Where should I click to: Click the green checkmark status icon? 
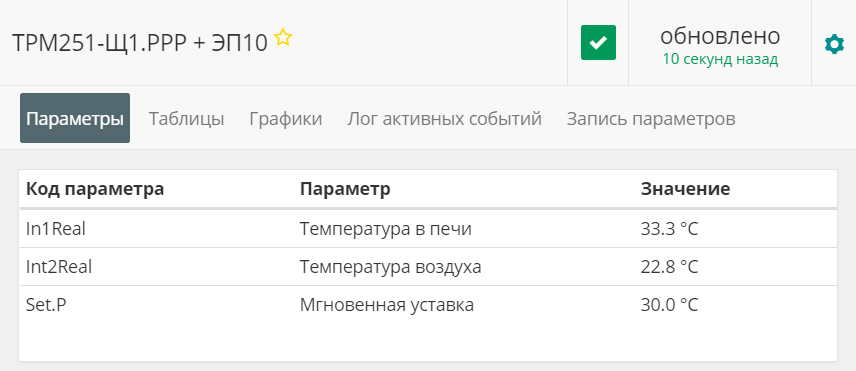pyautogui.click(x=598, y=43)
